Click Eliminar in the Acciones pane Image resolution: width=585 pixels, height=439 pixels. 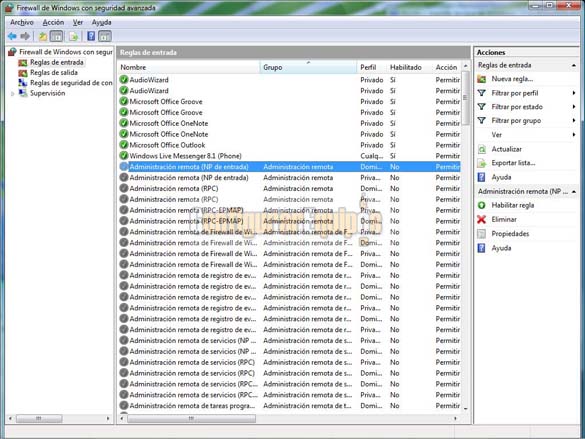coord(504,219)
